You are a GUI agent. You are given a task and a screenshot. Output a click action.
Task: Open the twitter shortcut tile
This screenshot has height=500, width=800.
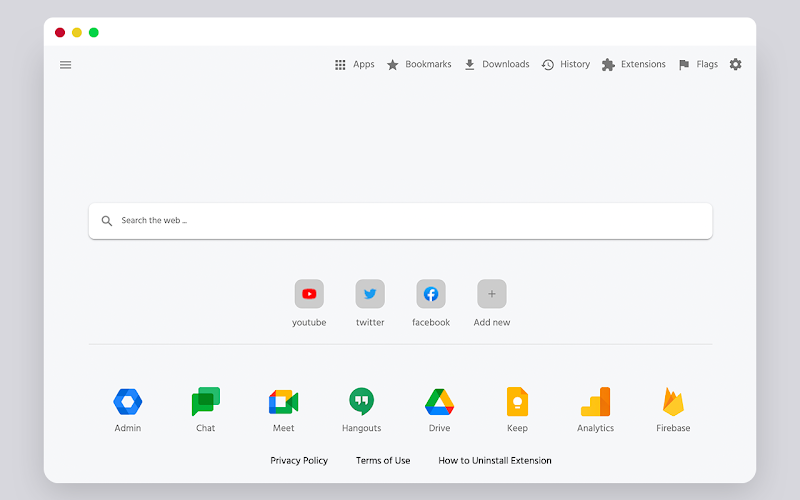click(370, 294)
